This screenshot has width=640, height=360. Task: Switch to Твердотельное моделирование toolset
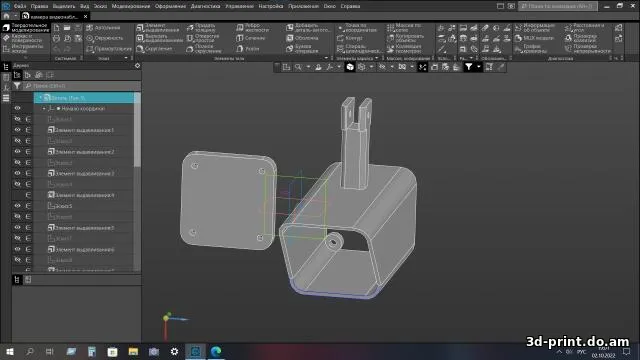click(x=26, y=28)
